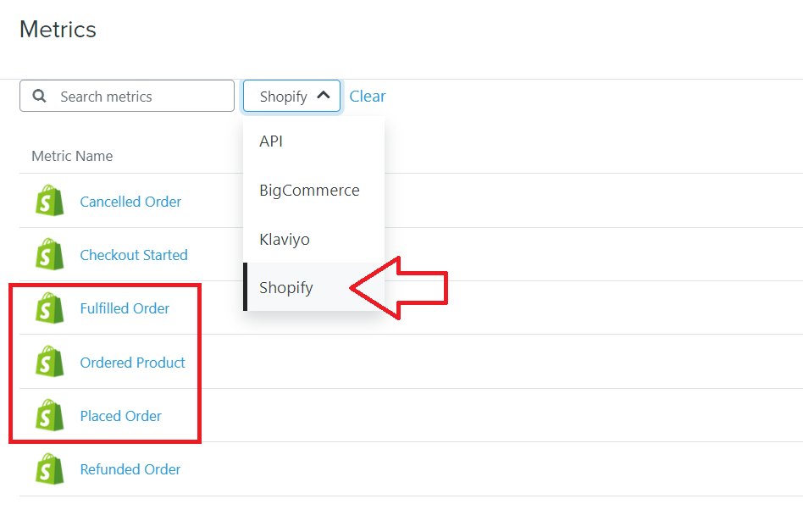Screen dimensions: 803x532
Task: Open the Ordered Product metric
Action: pyautogui.click(x=133, y=363)
